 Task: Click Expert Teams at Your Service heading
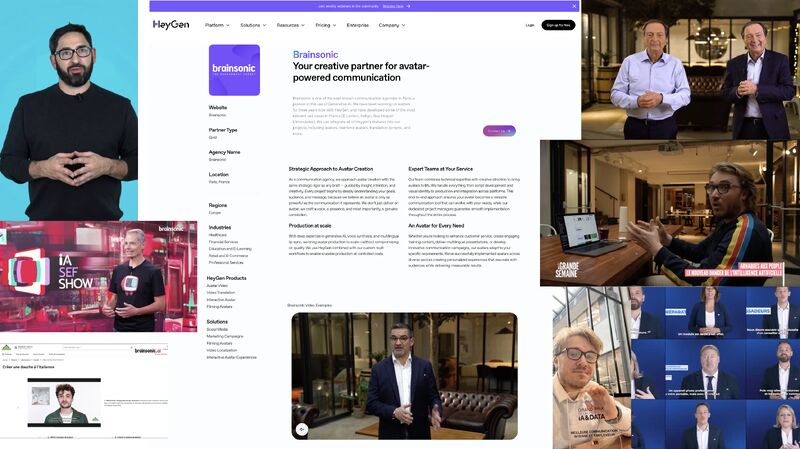coord(440,169)
